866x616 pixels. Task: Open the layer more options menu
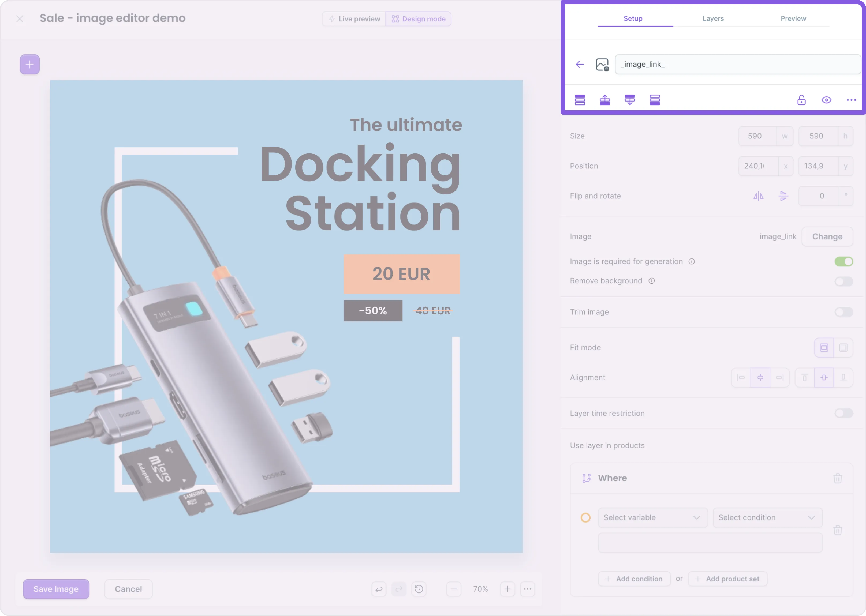coord(851,100)
